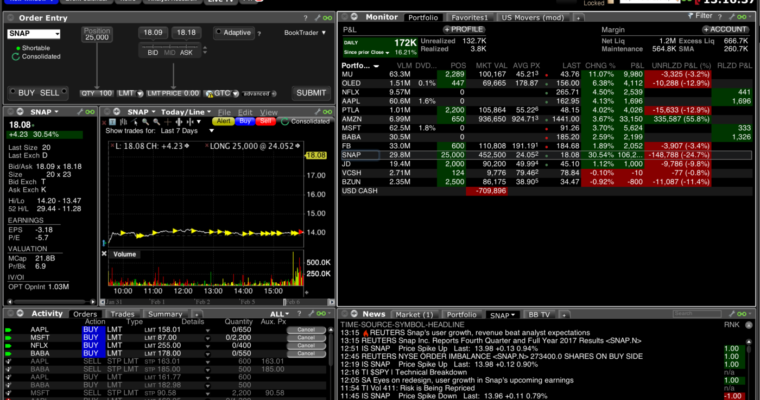Select BUY radio in Order Entry

[13, 92]
